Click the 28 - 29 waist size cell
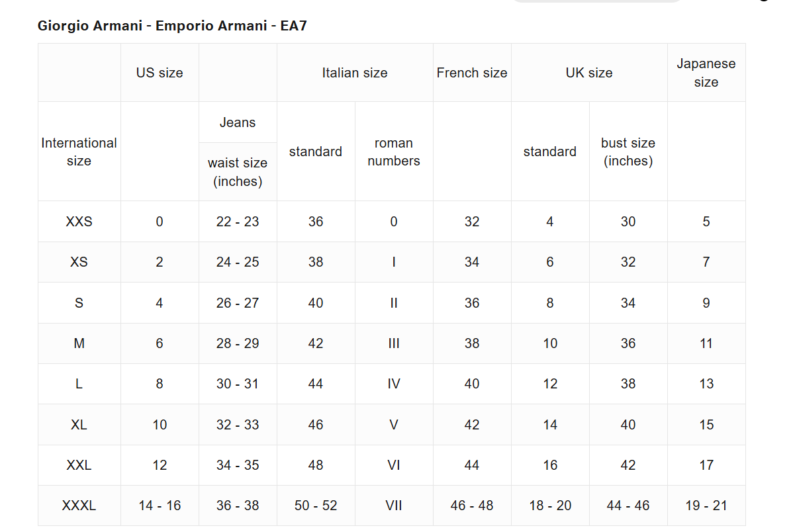Image resolution: width=795 pixels, height=532 pixels. (x=238, y=343)
